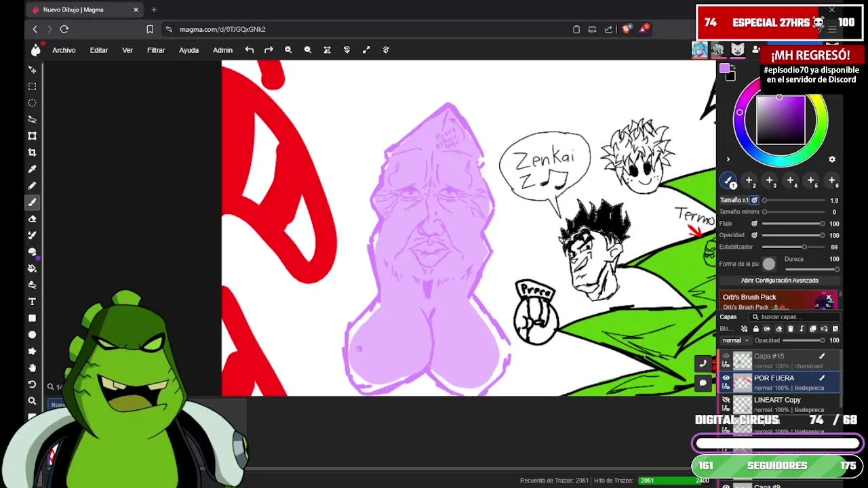Click the lock layer padlock icon
This screenshot has width=868, height=488.
(756, 329)
